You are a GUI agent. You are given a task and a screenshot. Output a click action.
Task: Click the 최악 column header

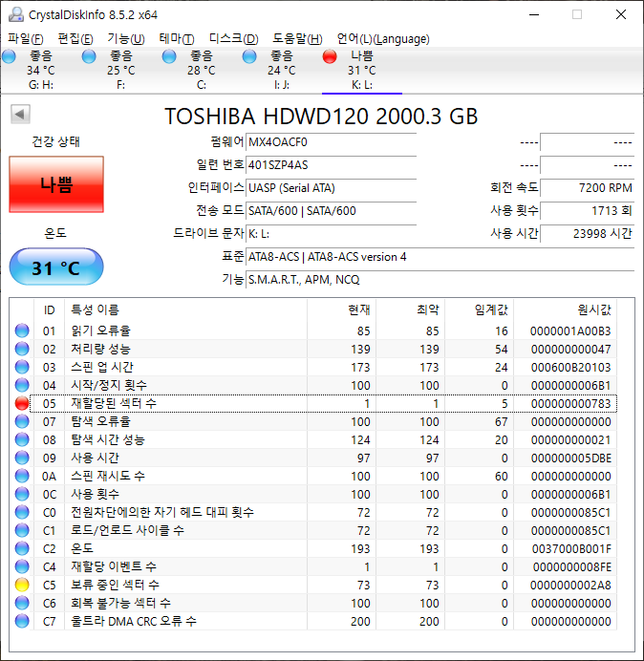410,309
